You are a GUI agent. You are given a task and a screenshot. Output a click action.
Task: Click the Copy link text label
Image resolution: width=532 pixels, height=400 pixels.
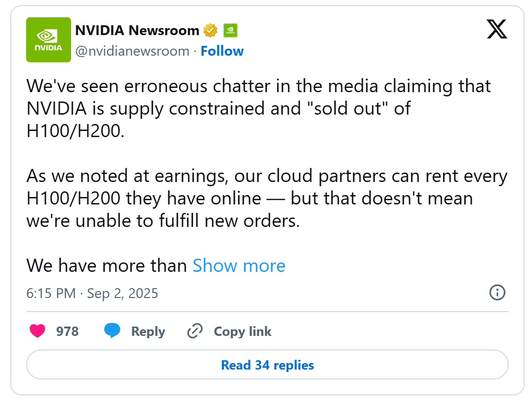(x=242, y=332)
